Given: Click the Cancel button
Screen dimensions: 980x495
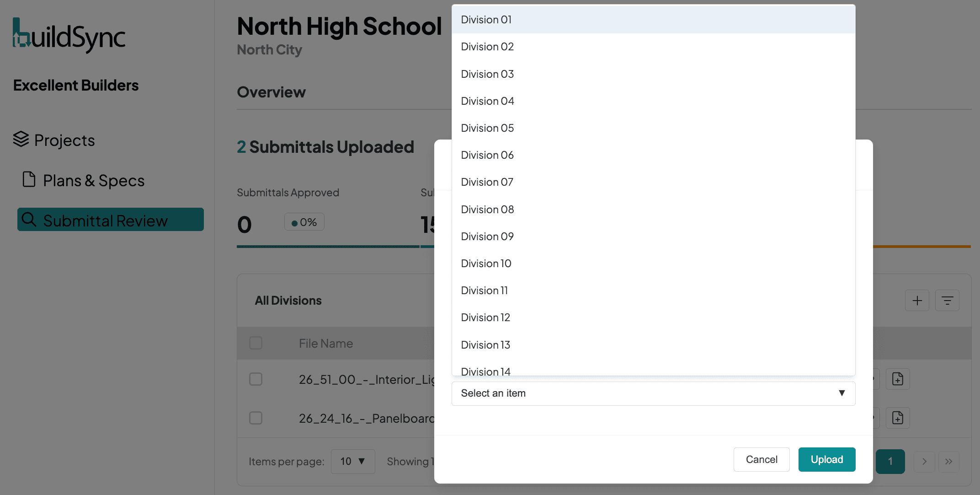Looking at the screenshot, I should [762, 459].
